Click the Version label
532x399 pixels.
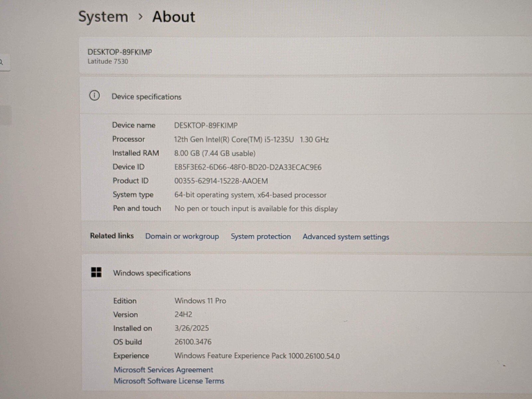[x=125, y=314]
